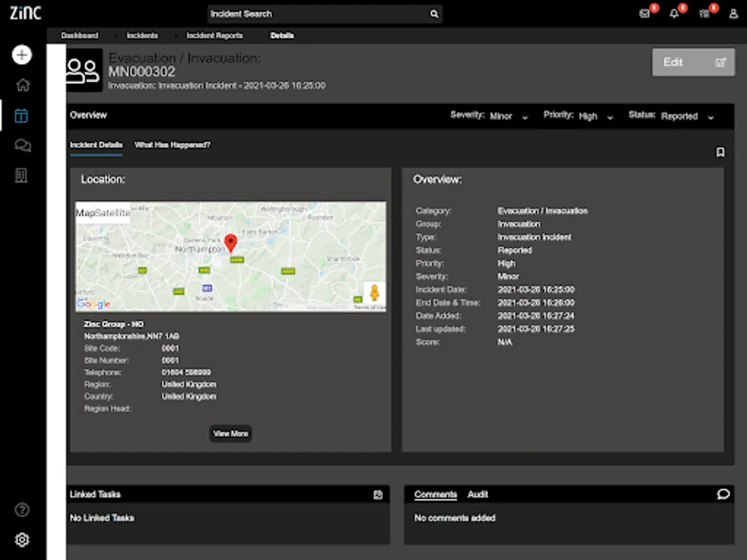Image resolution: width=747 pixels, height=560 pixels.
Task: Click the plus add-new icon in sidebar
Action: coord(22,55)
